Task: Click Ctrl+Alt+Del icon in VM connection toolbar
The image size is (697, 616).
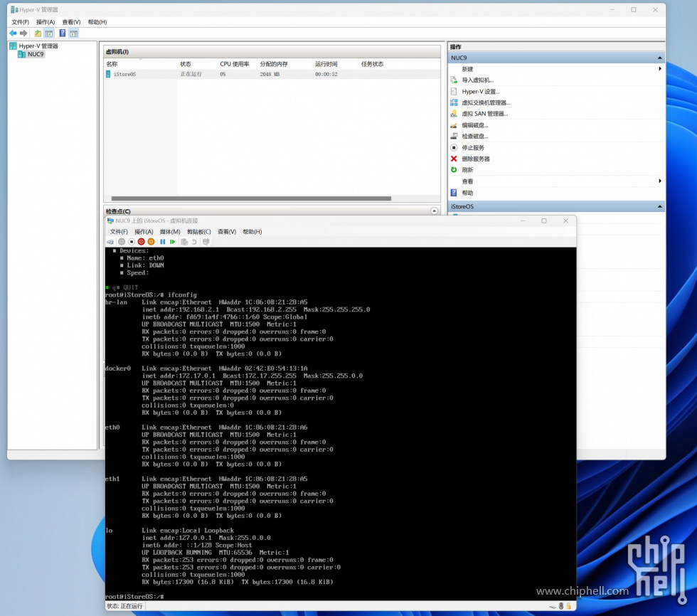Action: click(x=110, y=242)
